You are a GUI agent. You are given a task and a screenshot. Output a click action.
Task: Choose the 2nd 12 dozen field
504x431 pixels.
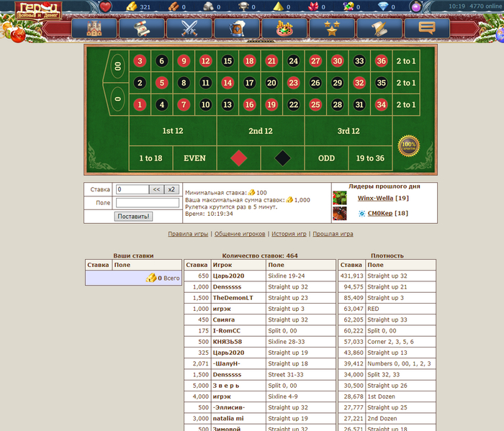(x=261, y=131)
